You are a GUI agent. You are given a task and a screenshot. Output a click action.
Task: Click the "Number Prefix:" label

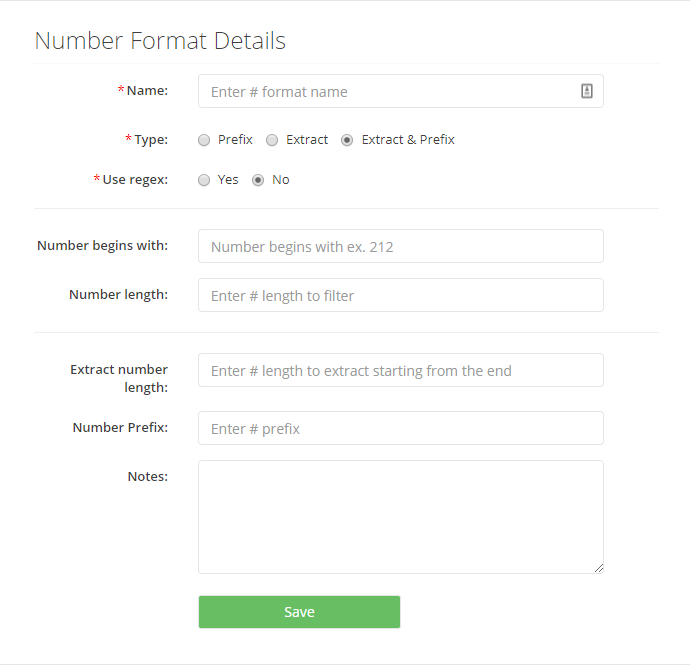pos(120,428)
